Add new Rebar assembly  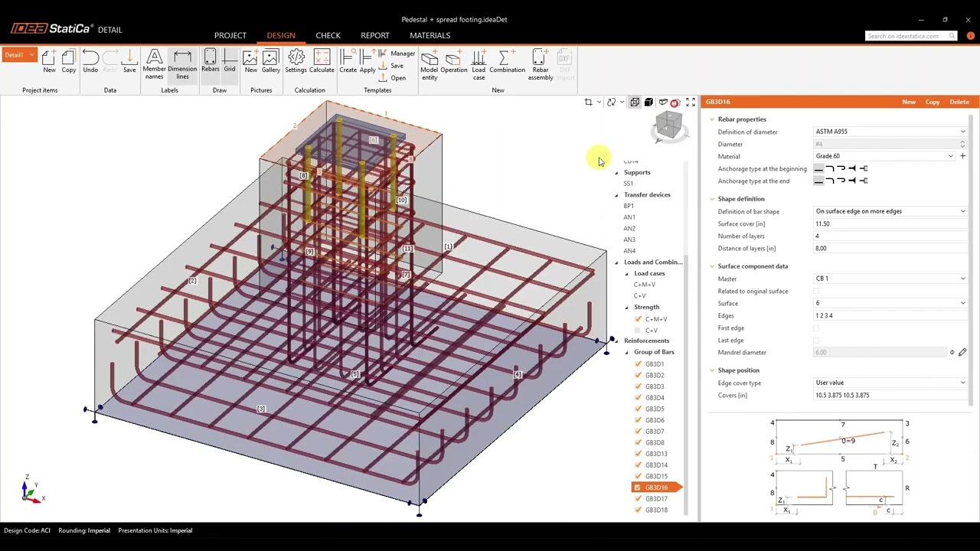pyautogui.click(x=540, y=64)
